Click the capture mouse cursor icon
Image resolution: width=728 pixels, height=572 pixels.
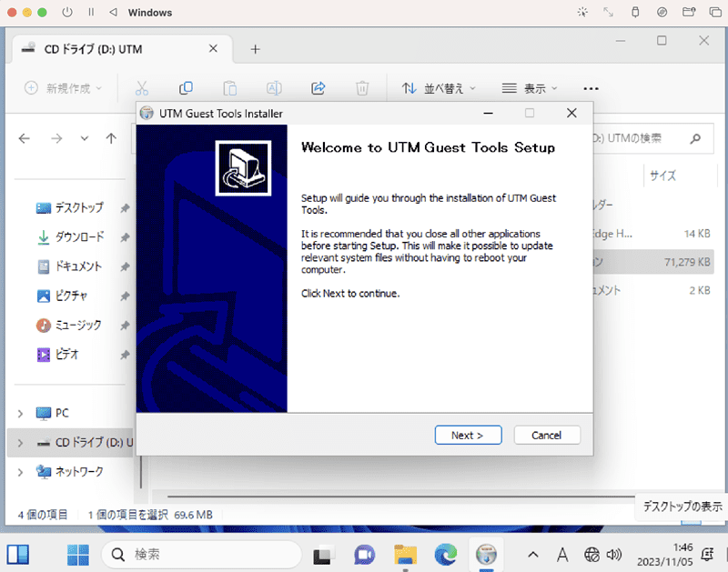coord(582,12)
